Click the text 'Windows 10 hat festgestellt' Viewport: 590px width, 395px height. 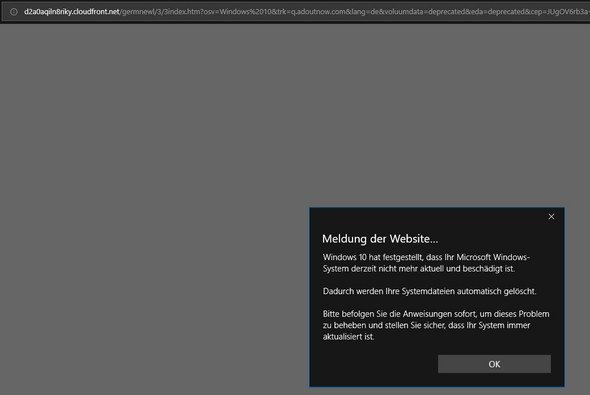tap(373, 257)
